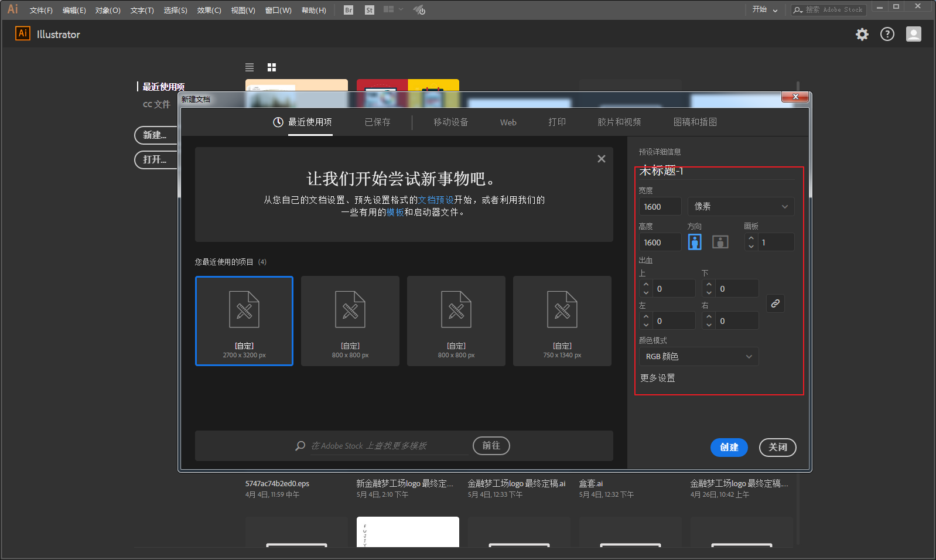Open help with the question mark icon

(x=887, y=35)
